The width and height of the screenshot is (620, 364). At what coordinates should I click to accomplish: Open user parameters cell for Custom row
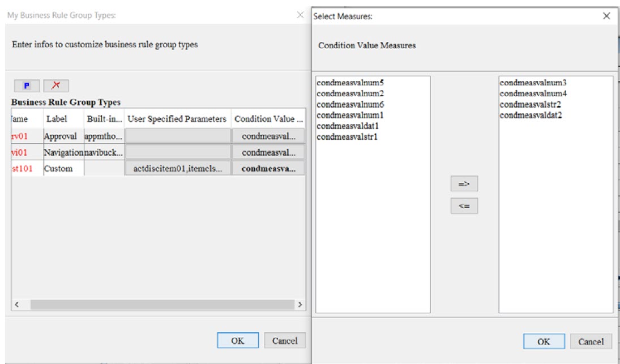point(178,168)
